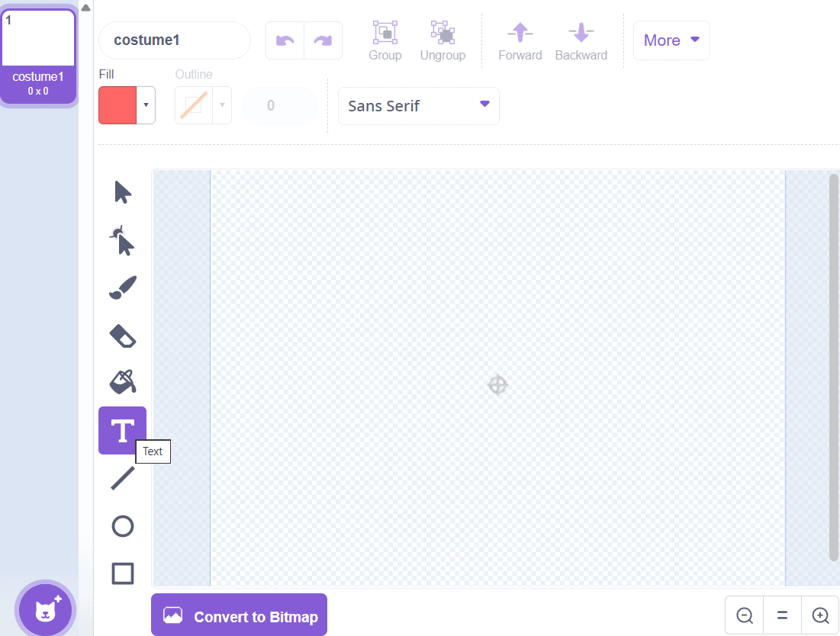Select the Text tool
840x636 pixels.
point(122,431)
